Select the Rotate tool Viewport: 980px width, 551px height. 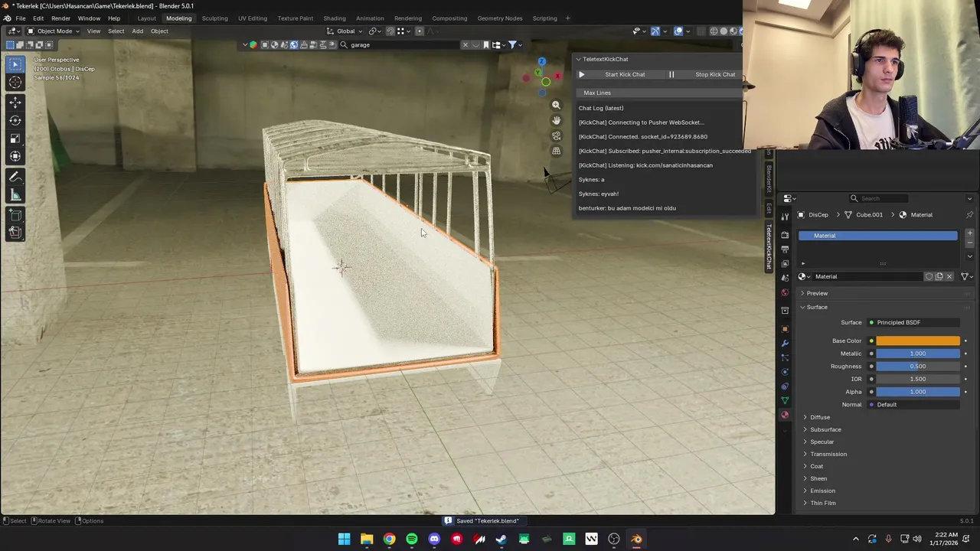(x=15, y=120)
